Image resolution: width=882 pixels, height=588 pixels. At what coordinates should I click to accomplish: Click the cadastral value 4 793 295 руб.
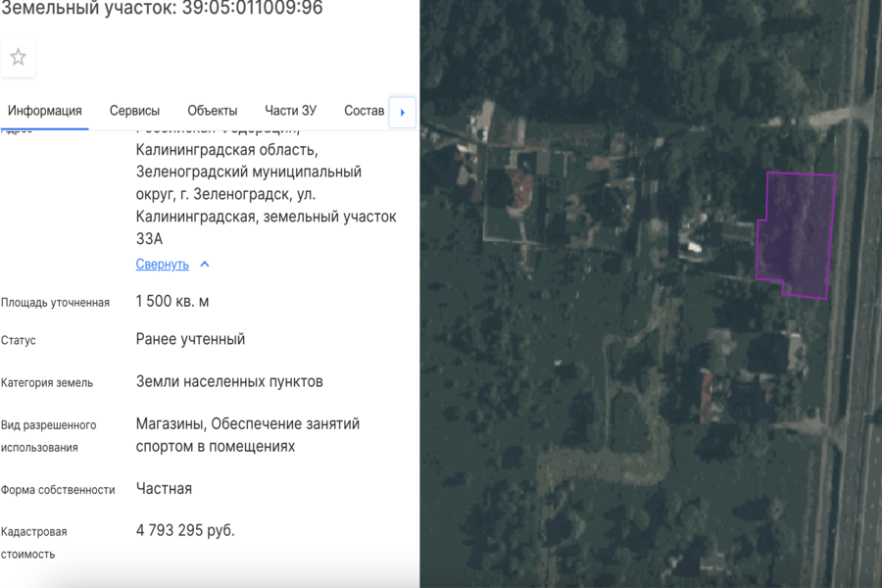(185, 530)
